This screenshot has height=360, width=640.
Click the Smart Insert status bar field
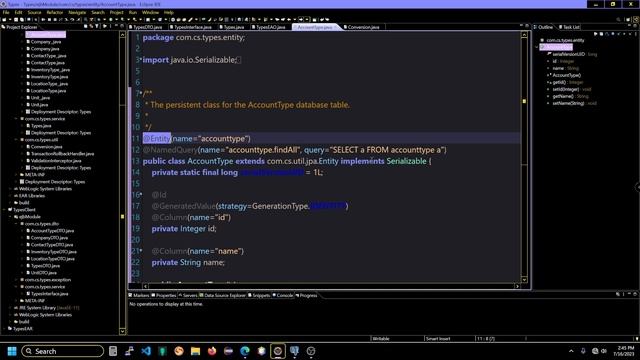(x=438, y=339)
